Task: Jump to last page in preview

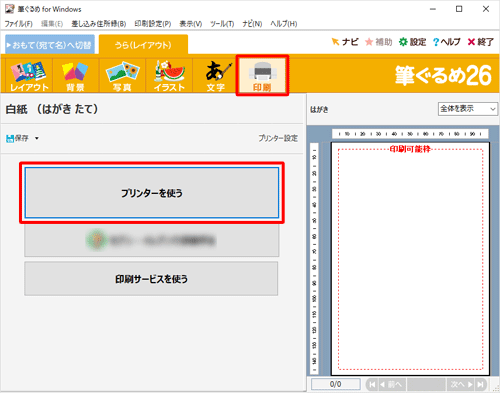Action: [480, 384]
